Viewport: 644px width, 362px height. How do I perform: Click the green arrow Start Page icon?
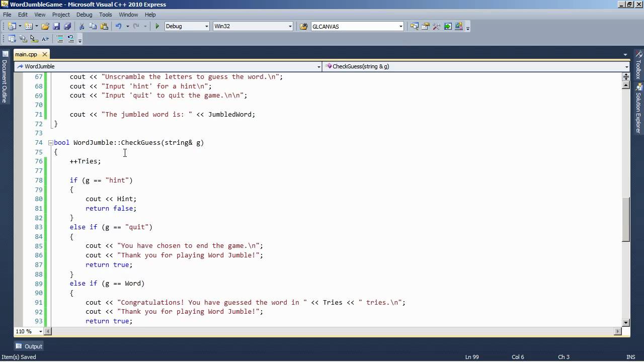click(x=447, y=26)
